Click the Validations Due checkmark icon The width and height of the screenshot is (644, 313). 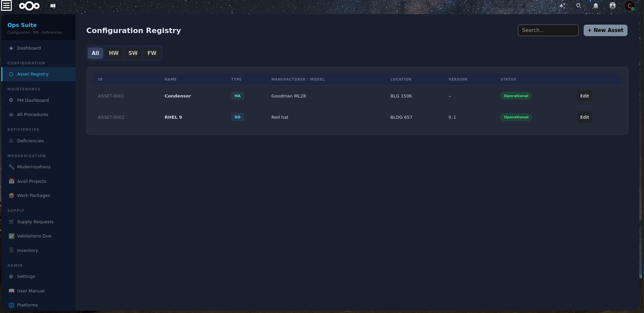[11, 236]
